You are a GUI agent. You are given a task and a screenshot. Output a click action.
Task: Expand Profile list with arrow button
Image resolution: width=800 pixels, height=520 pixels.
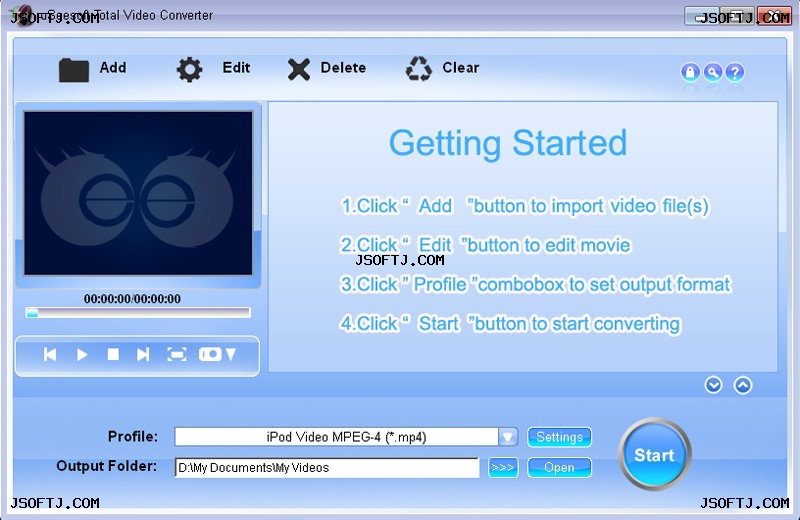pyautogui.click(x=508, y=437)
